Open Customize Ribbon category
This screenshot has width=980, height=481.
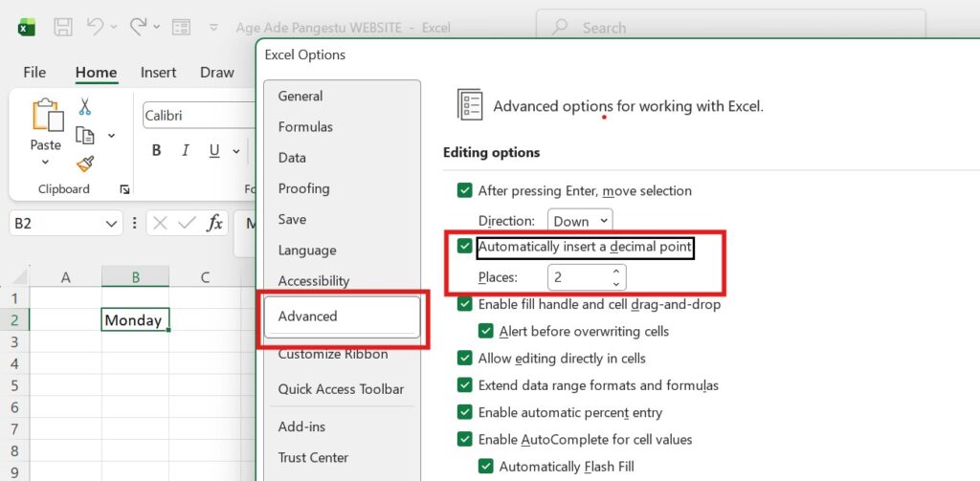333,354
